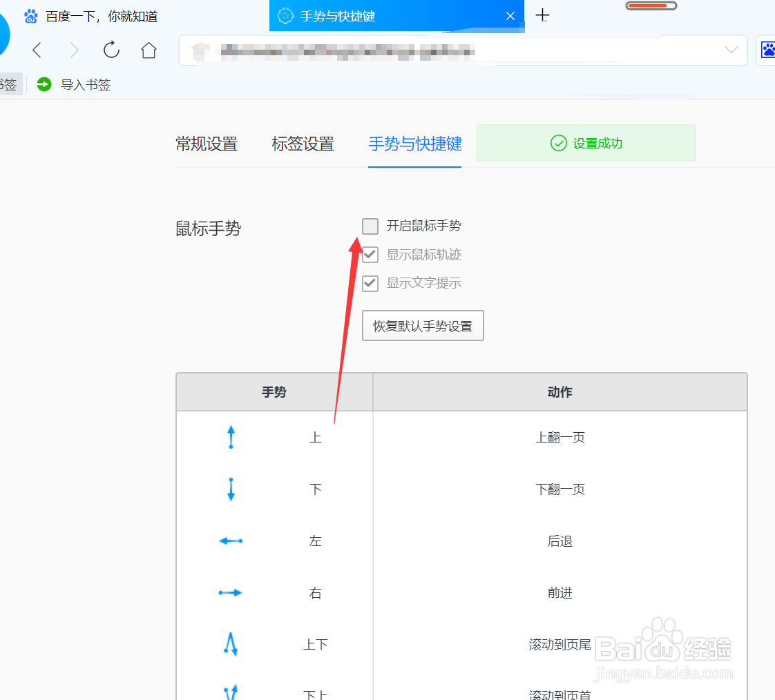Open the browser home page icon

coord(149,50)
